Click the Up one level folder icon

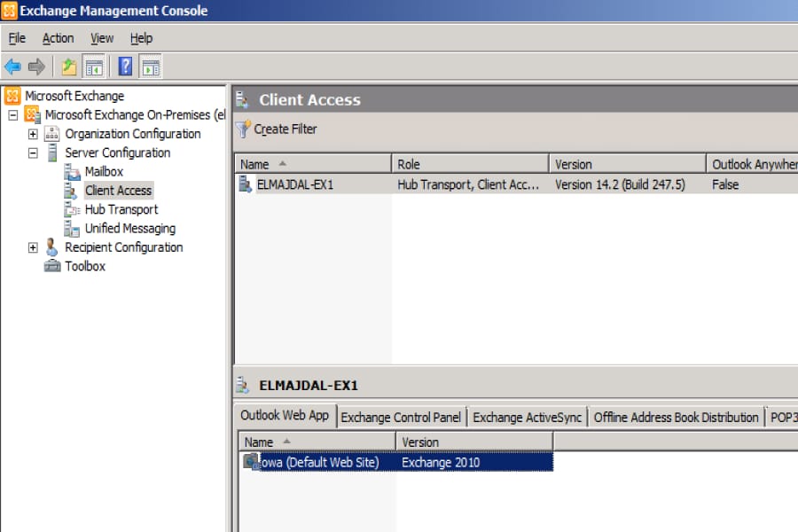[68, 66]
